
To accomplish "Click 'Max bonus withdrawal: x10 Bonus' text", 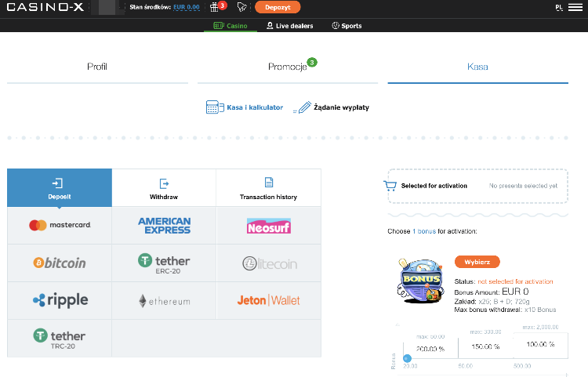I will coord(505,310).
